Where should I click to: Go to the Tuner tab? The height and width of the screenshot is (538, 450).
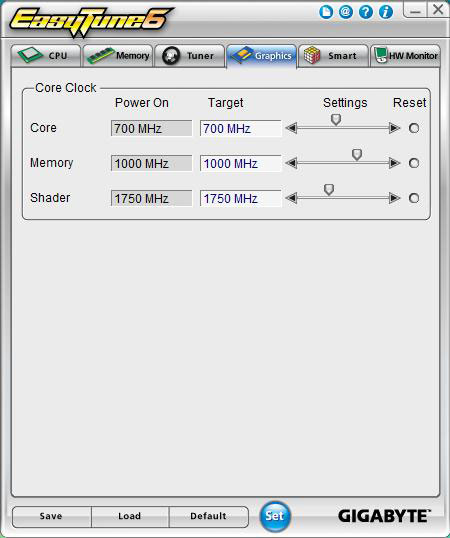click(190, 56)
